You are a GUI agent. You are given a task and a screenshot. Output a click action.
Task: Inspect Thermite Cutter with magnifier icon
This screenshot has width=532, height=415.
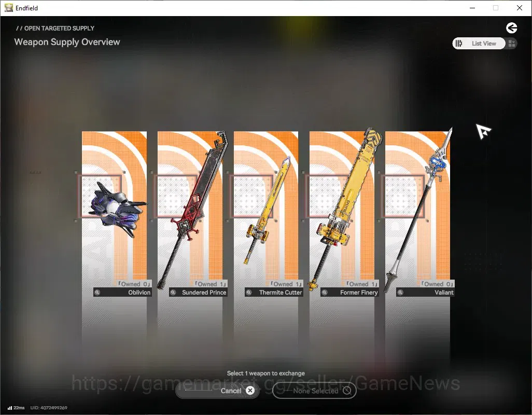click(x=249, y=292)
